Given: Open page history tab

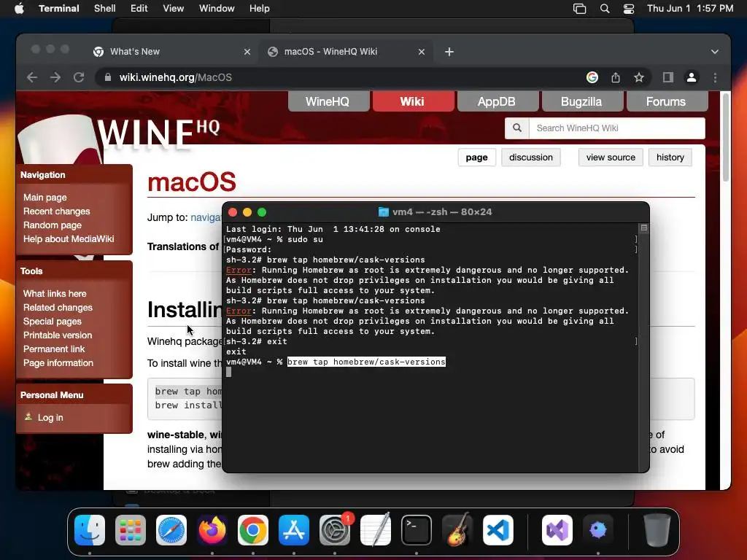Looking at the screenshot, I should (x=670, y=157).
